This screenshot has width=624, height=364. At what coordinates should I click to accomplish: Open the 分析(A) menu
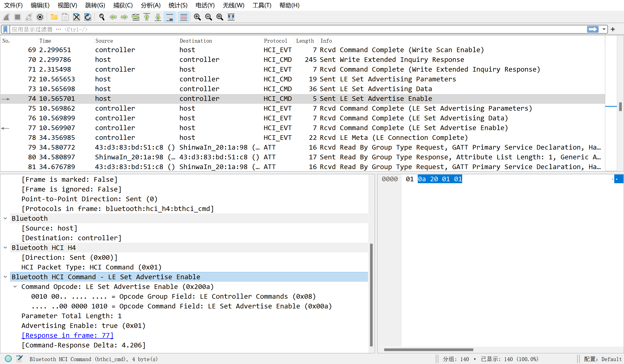[151, 5]
